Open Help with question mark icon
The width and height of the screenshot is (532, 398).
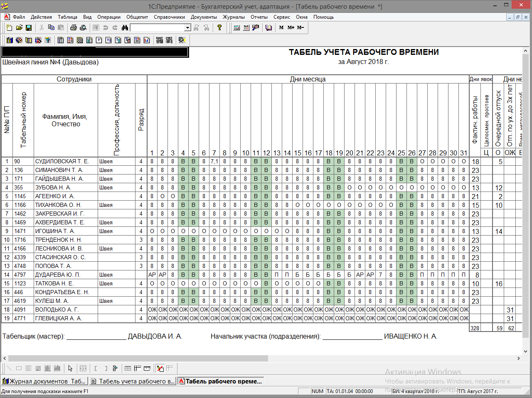(x=219, y=28)
